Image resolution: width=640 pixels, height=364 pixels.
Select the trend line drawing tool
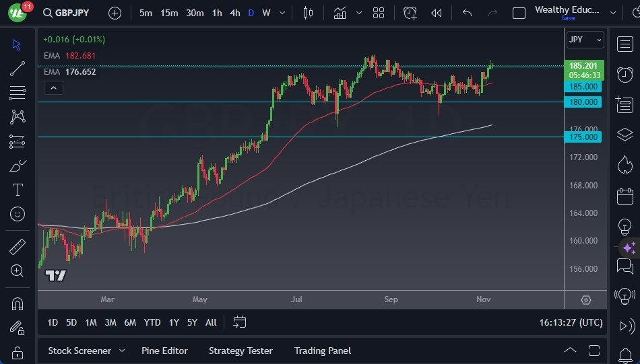click(x=17, y=69)
